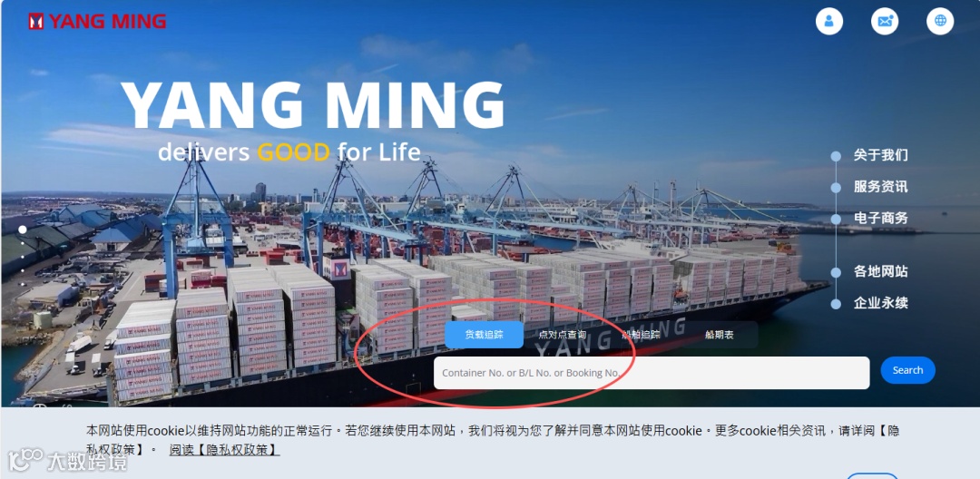Click the Search button
980x479 pixels.
pyautogui.click(x=907, y=370)
